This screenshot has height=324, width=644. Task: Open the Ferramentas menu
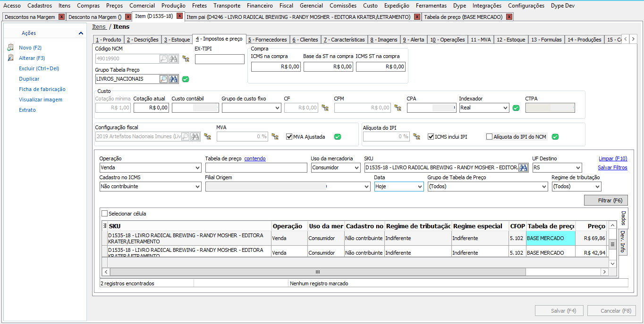click(431, 6)
